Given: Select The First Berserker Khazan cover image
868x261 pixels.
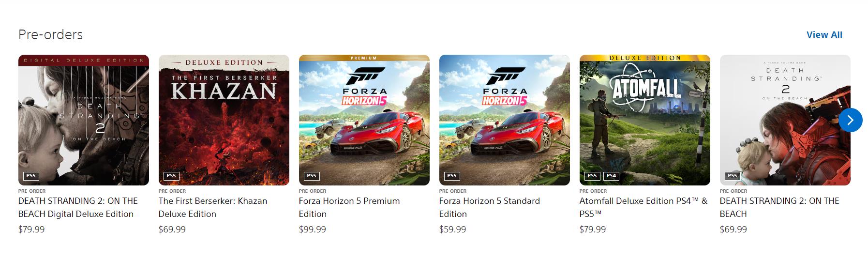Looking at the screenshot, I should coord(224,120).
